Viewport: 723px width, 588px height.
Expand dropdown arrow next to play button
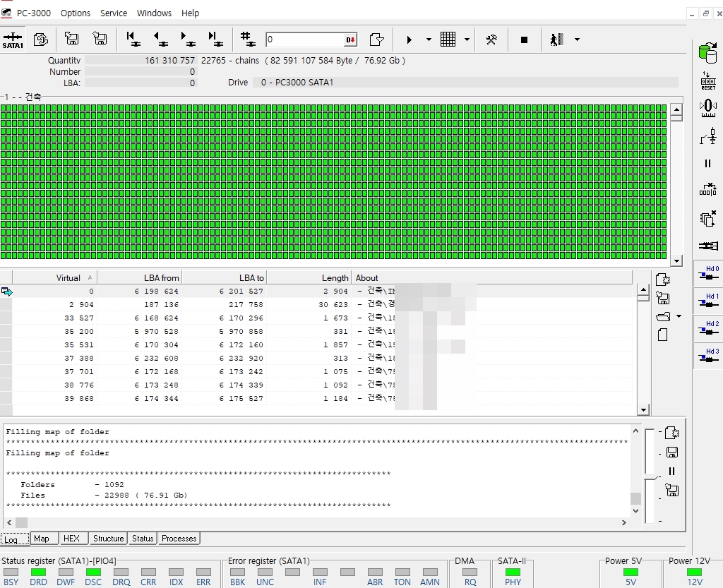pyautogui.click(x=429, y=40)
